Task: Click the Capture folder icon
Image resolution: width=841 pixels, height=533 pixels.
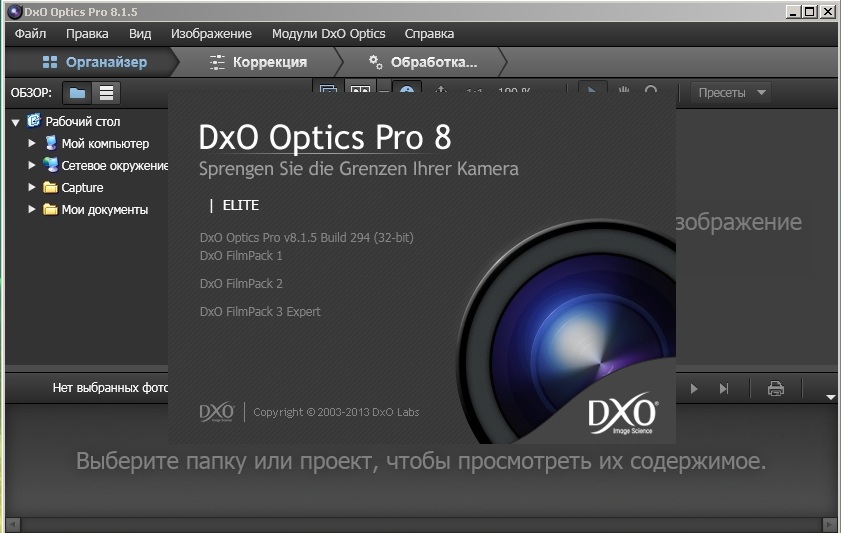Action: 50,187
